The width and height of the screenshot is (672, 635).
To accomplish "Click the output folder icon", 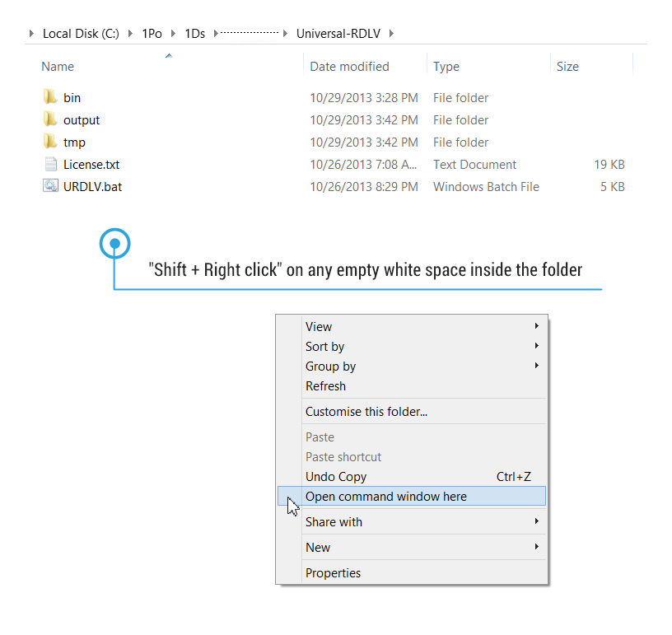I will click(50, 119).
